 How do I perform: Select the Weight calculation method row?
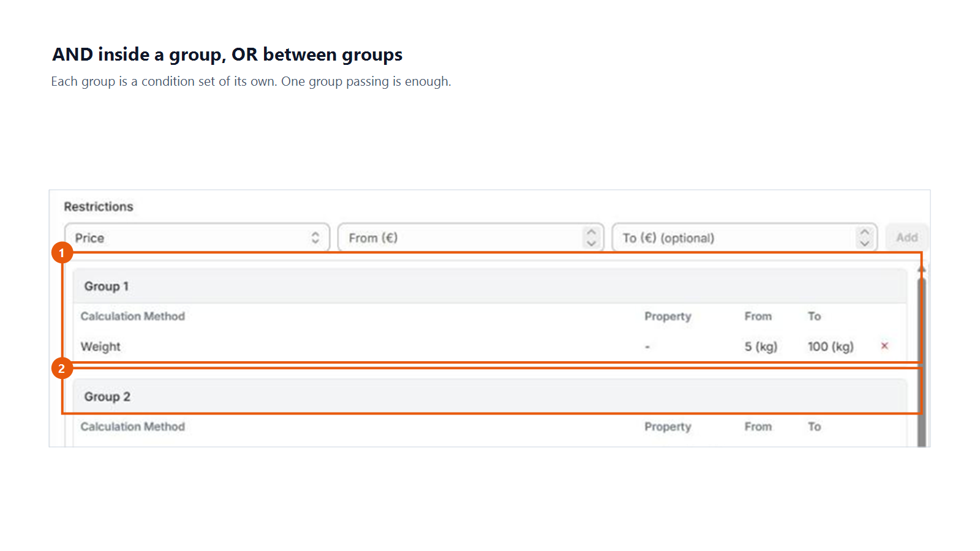point(490,347)
